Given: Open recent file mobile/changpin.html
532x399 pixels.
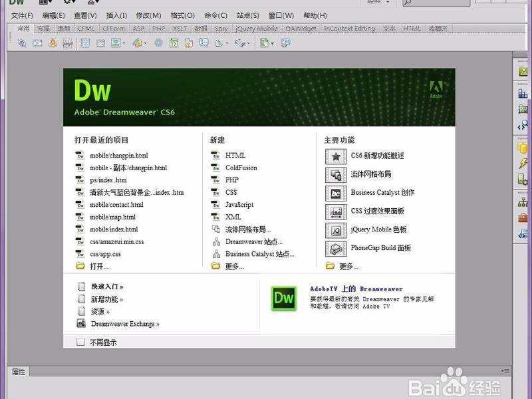Looking at the screenshot, I should point(119,156).
